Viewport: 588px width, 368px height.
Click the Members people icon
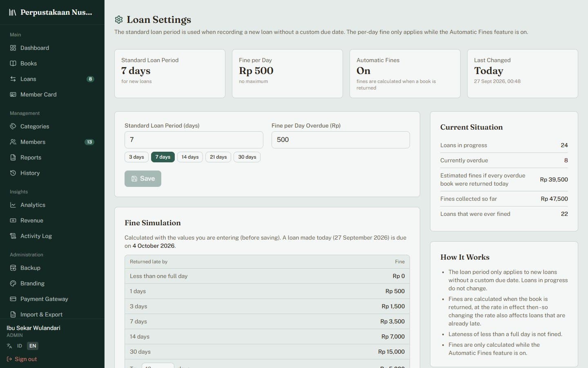tap(13, 142)
